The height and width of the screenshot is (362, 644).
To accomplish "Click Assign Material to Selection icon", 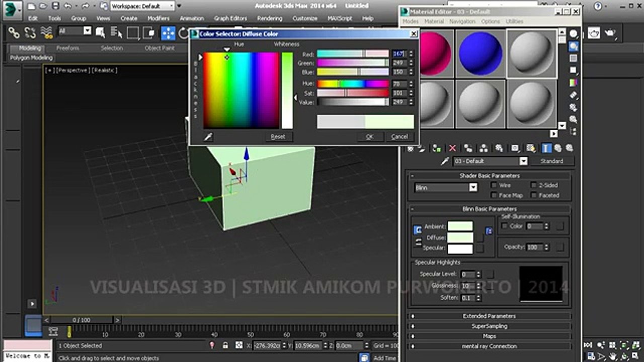I will click(x=437, y=148).
